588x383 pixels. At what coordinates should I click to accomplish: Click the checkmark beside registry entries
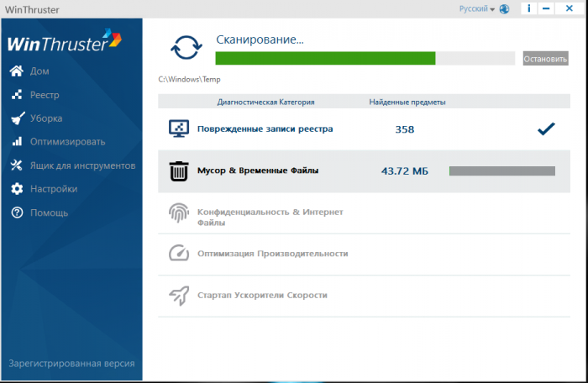pyautogui.click(x=546, y=129)
